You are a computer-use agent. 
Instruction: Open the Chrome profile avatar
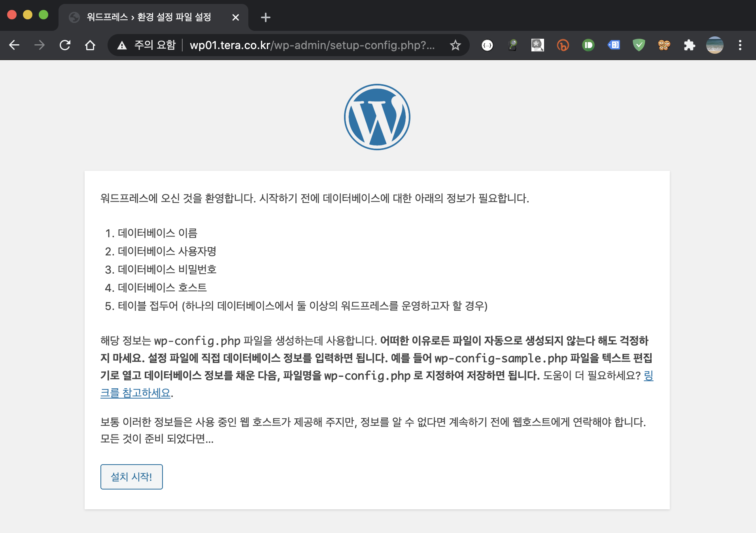pos(715,45)
